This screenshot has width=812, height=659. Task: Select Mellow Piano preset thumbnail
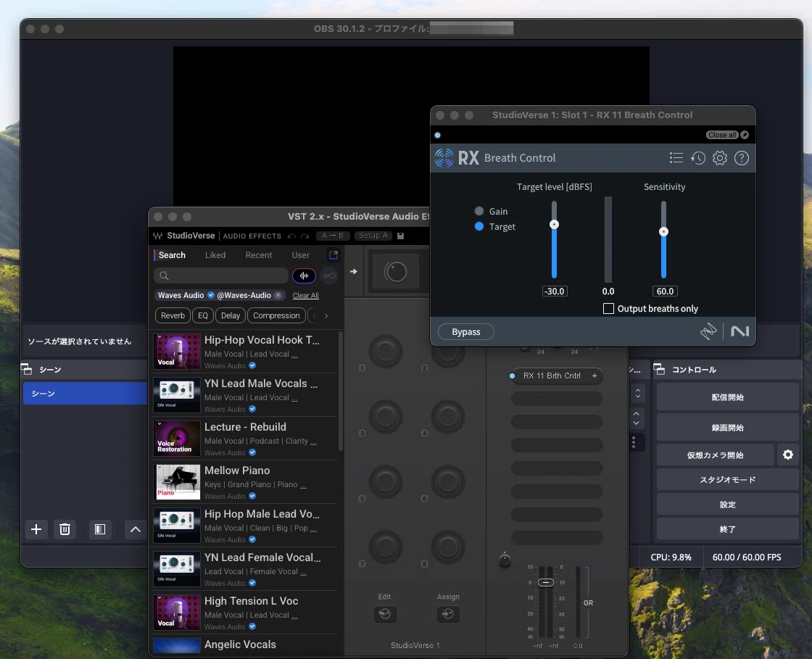pyautogui.click(x=177, y=482)
